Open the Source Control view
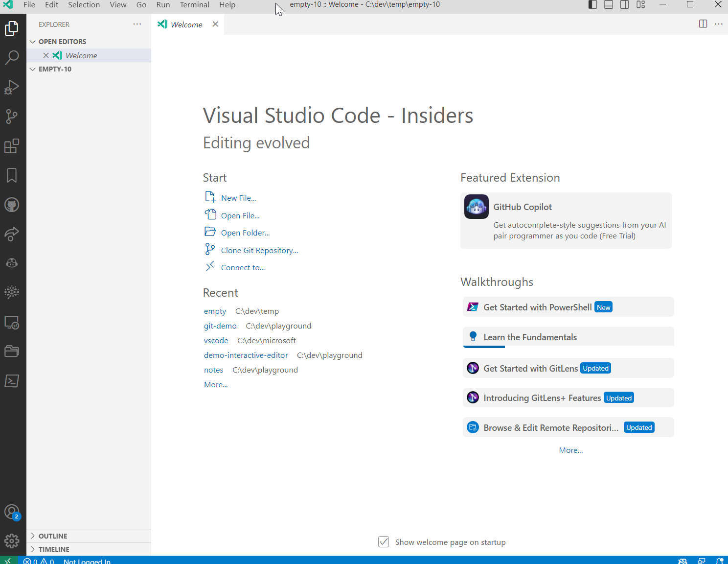The width and height of the screenshot is (728, 564). (12, 117)
